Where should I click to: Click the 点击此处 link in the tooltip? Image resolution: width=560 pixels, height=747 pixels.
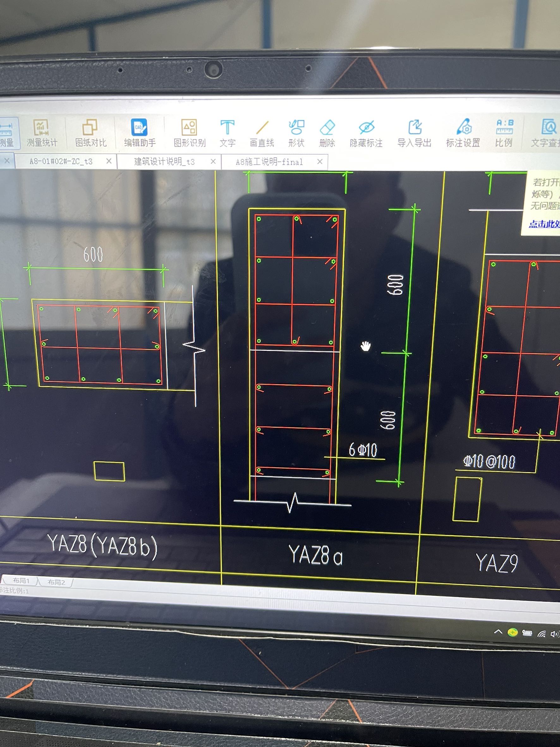(x=544, y=224)
